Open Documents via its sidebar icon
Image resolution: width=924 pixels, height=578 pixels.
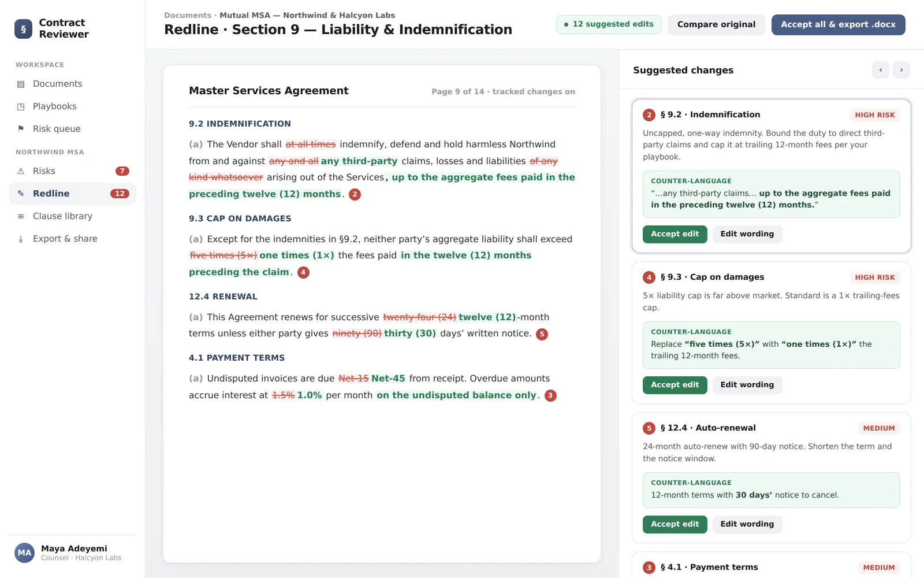coord(21,84)
